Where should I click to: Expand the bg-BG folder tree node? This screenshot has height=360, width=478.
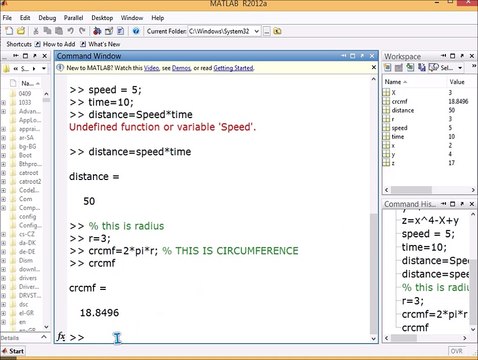click(3, 147)
